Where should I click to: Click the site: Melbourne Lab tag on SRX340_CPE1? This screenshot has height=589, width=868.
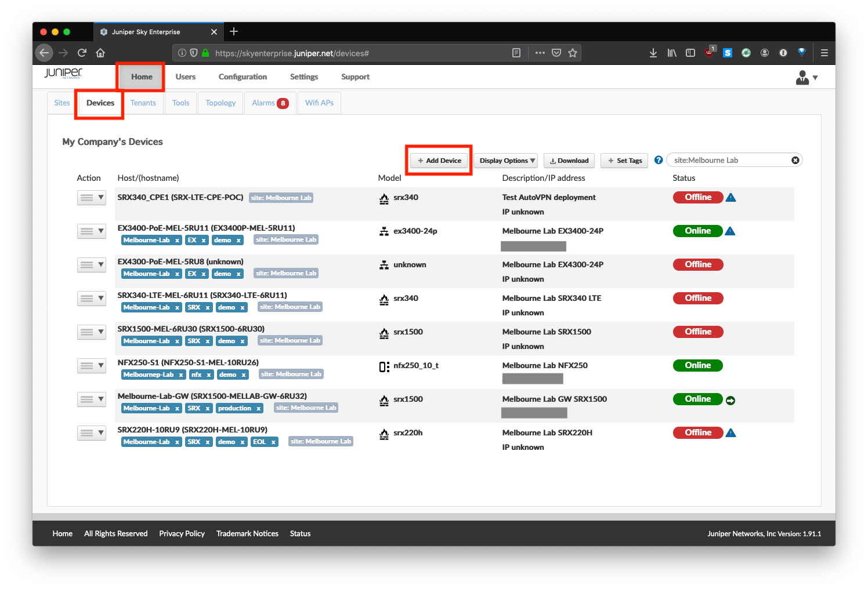[281, 198]
